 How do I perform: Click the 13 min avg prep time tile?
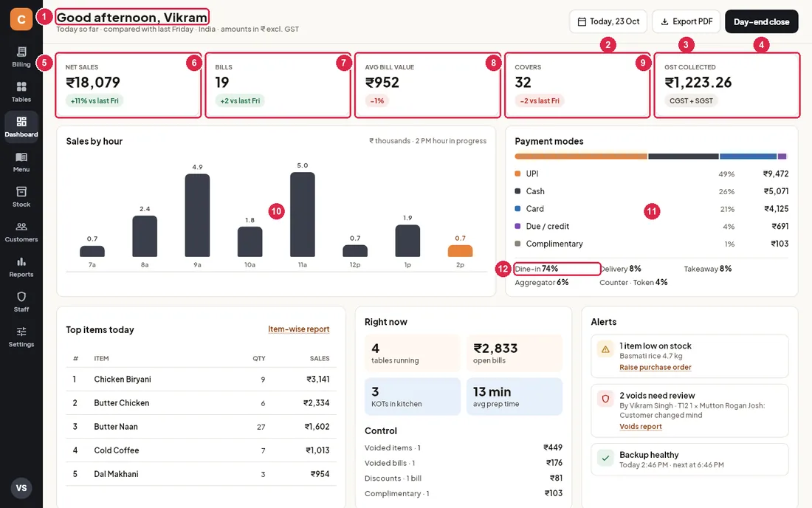click(x=515, y=397)
